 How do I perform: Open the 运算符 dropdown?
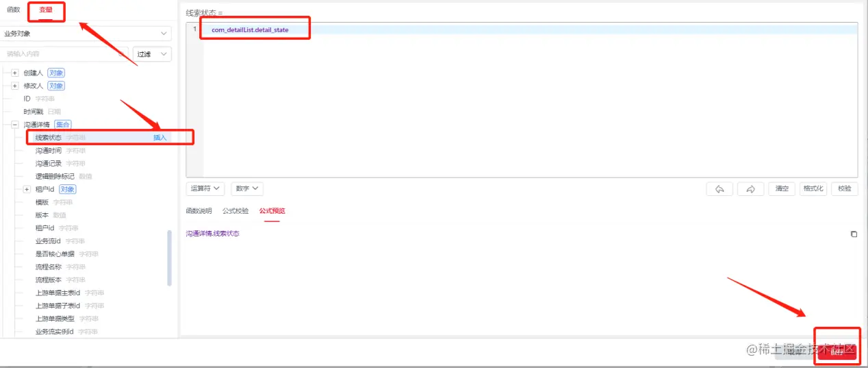(205, 188)
